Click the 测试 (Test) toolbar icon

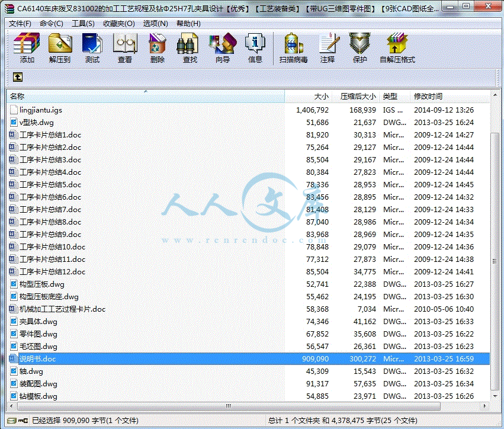pos(92,43)
